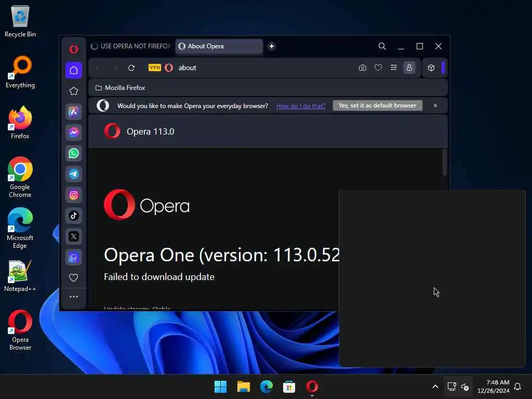Click Opera icon in taskbar
Viewport: 532px width, 399px height.
click(312, 387)
